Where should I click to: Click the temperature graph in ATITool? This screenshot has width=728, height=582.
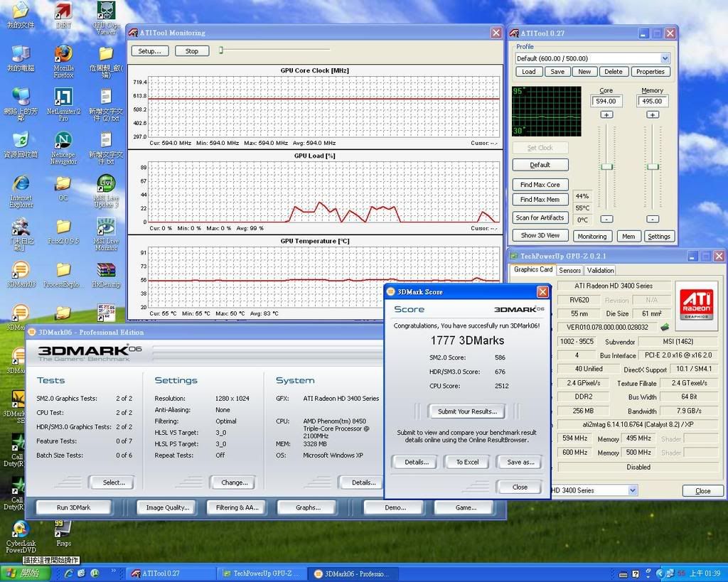click(x=547, y=112)
